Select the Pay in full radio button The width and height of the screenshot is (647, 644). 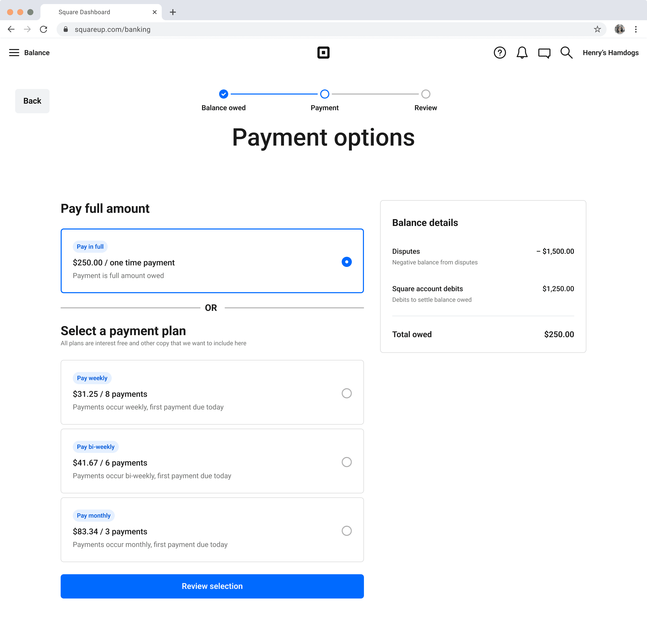(x=346, y=262)
